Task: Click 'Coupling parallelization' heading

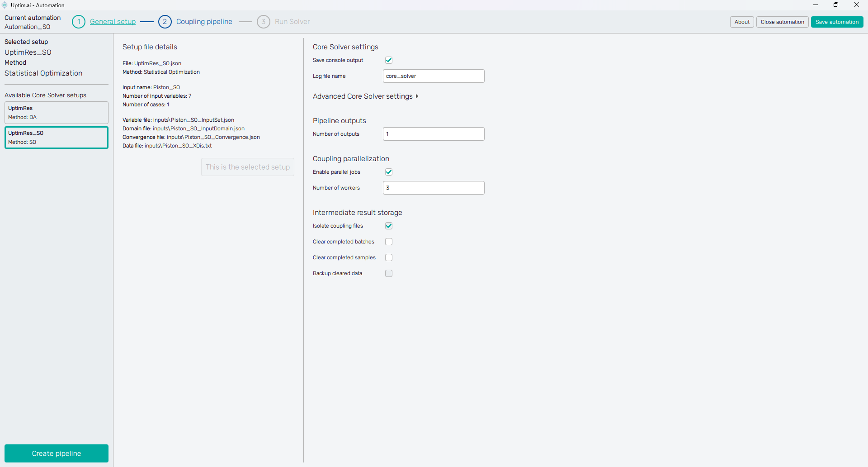Action: (x=351, y=159)
